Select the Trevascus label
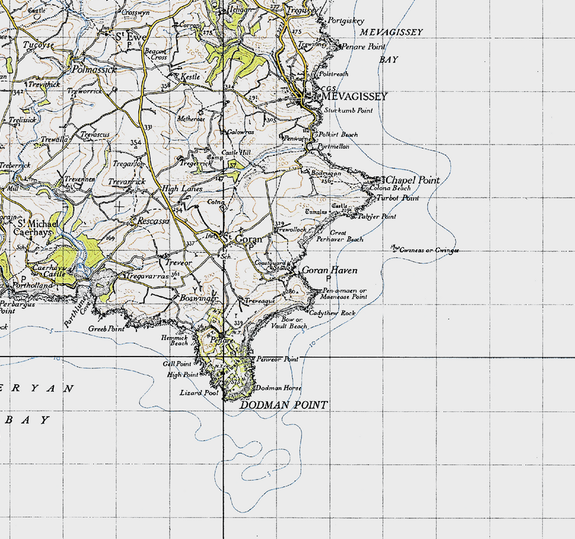 coord(95,135)
